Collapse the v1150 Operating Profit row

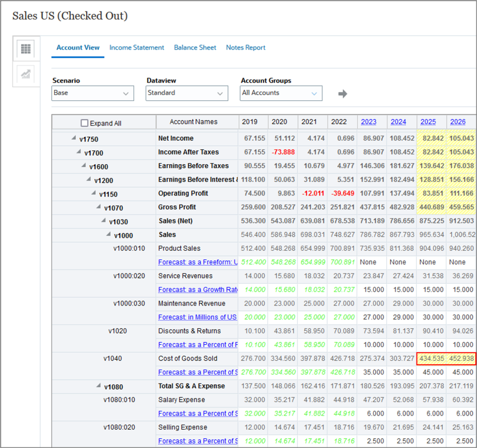[x=93, y=193]
